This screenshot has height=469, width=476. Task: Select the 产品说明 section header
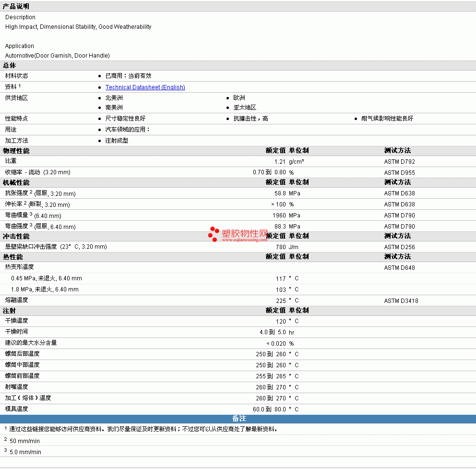point(16,6)
